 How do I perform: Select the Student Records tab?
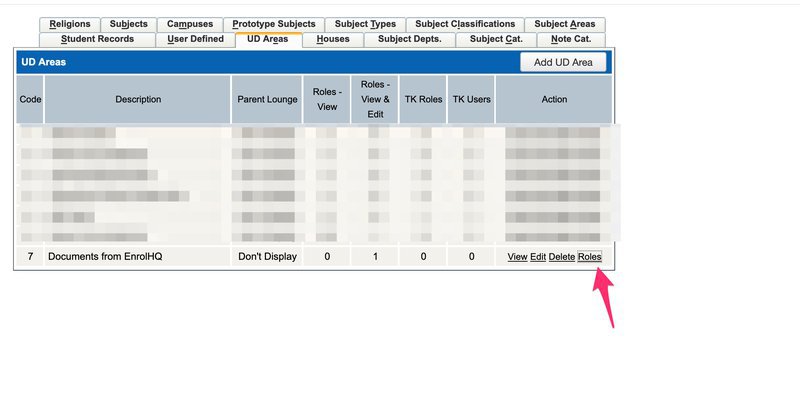97,39
